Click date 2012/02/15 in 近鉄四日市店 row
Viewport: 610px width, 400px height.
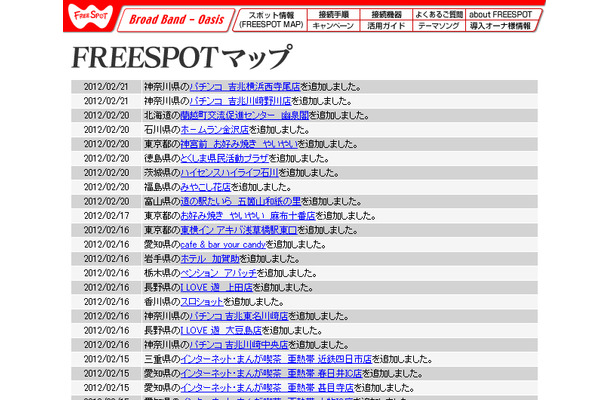106,359
